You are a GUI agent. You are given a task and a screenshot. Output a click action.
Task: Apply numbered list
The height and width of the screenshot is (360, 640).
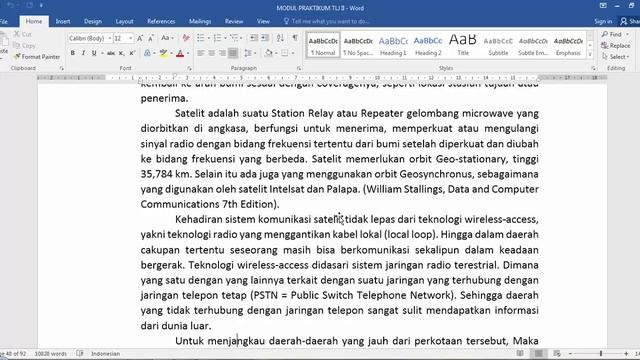click(x=217, y=38)
